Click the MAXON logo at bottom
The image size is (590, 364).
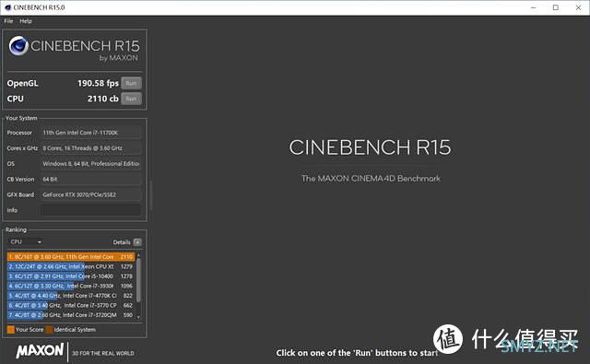40,351
